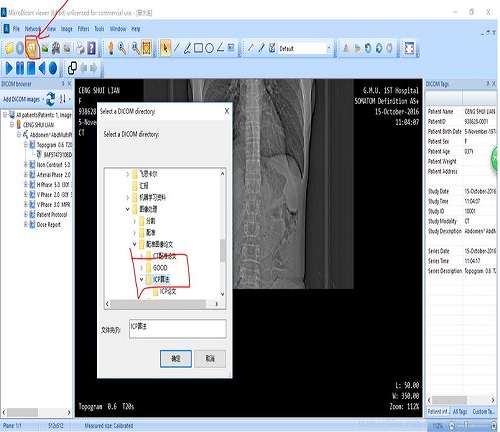Click the scan DICOM directory toolbar icon
Image resolution: width=500 pixels, height=432 pixels.
(32, 48)
